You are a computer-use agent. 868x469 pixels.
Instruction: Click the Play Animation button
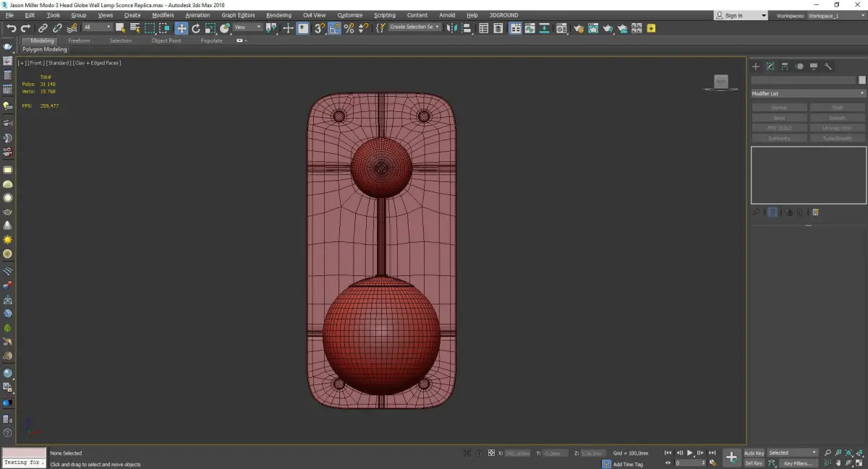(690, 452)
